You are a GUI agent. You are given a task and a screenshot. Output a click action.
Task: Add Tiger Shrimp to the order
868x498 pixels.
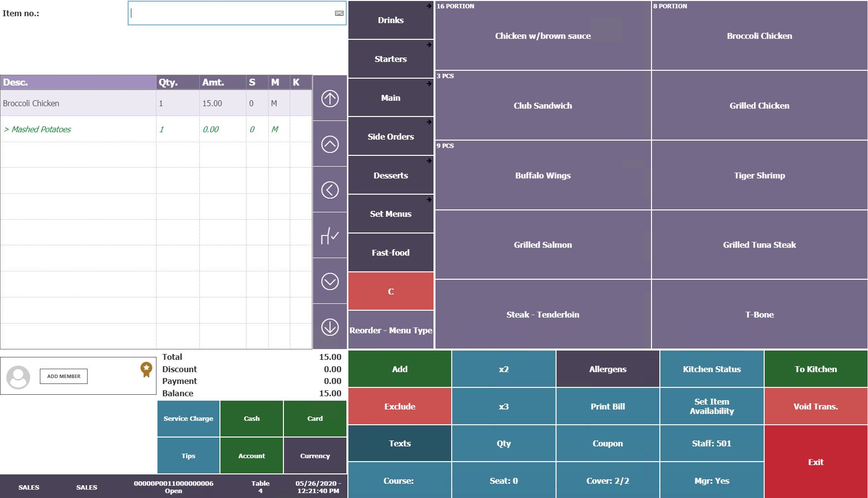(759, 176)
